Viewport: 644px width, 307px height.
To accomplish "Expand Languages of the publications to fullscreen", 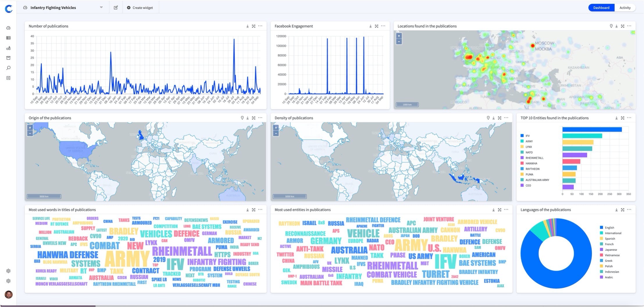I will pyautogui.click(x=622, y=210).
